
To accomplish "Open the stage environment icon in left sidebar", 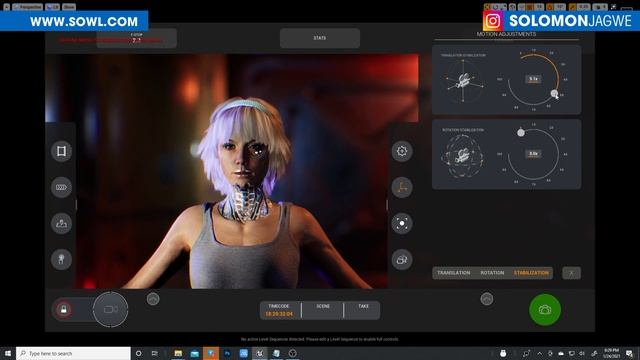I will [x=61, y=223].
